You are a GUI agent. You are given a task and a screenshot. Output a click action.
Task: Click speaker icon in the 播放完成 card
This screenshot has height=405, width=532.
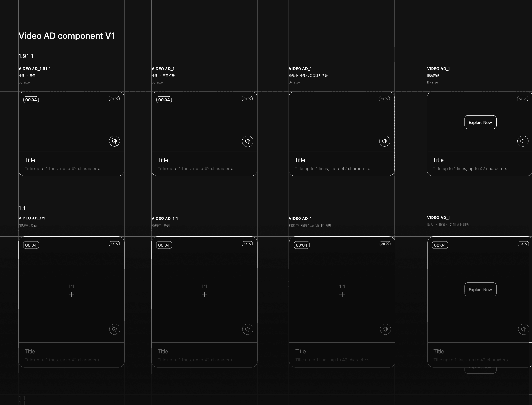pyautogui.click(x=523, y=141)
